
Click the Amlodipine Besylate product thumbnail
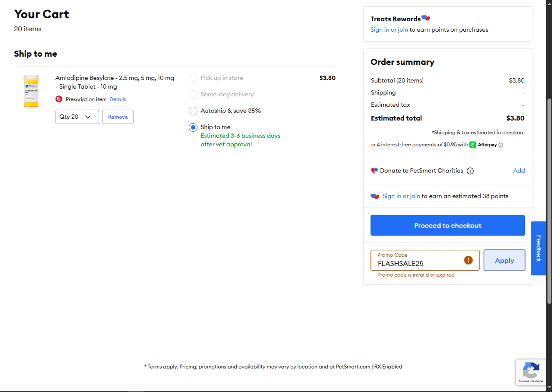tap(31, 91)
